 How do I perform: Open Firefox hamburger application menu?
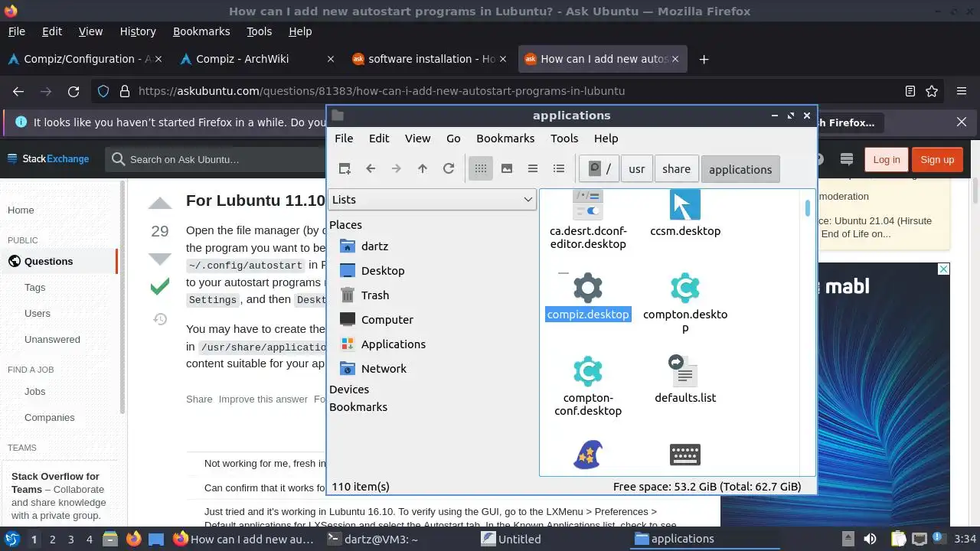click(x=962, y=91)
